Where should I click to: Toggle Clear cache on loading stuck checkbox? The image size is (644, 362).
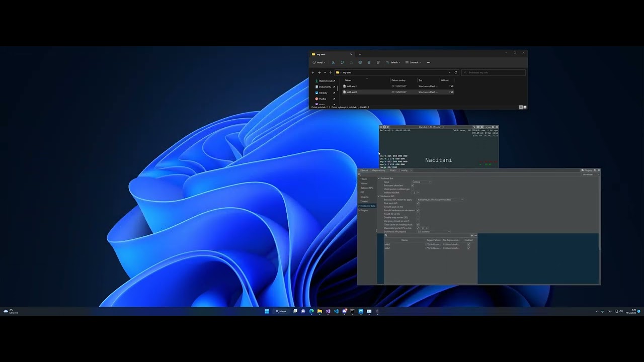[x=418, y=225]
